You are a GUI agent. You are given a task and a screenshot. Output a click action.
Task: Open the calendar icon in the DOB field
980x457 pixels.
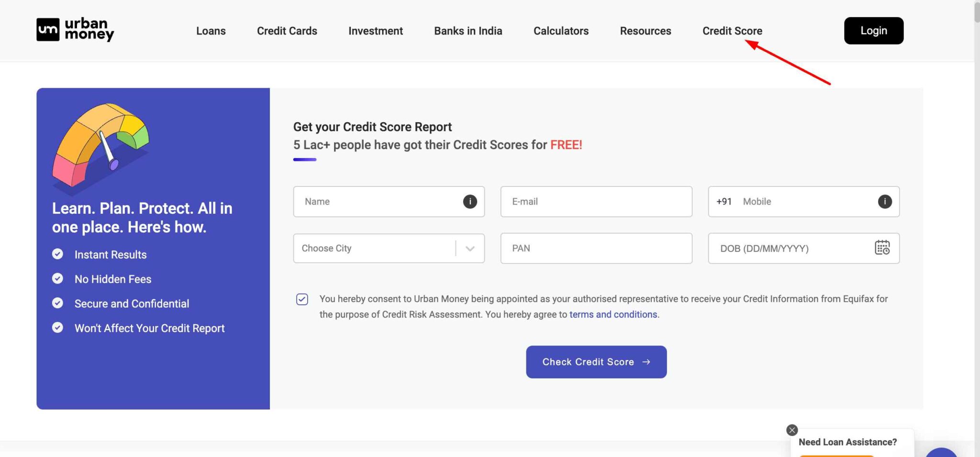coord(883,248)
